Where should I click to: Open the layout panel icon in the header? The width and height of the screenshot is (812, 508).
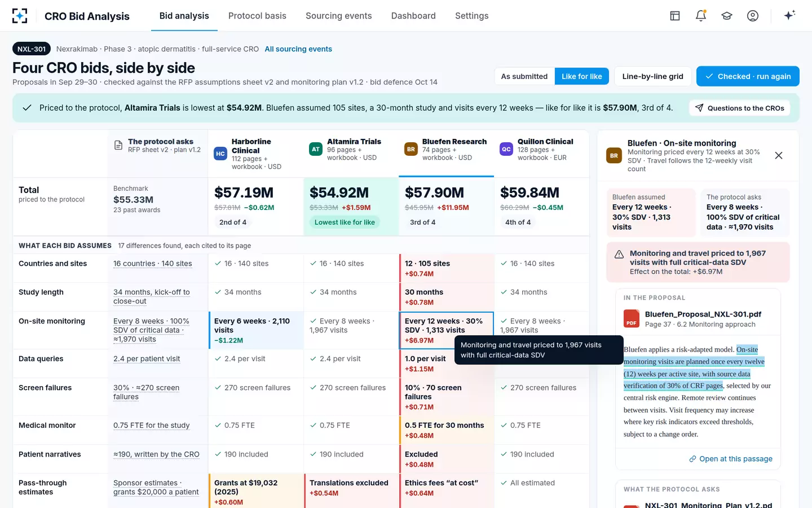(675, 16)
